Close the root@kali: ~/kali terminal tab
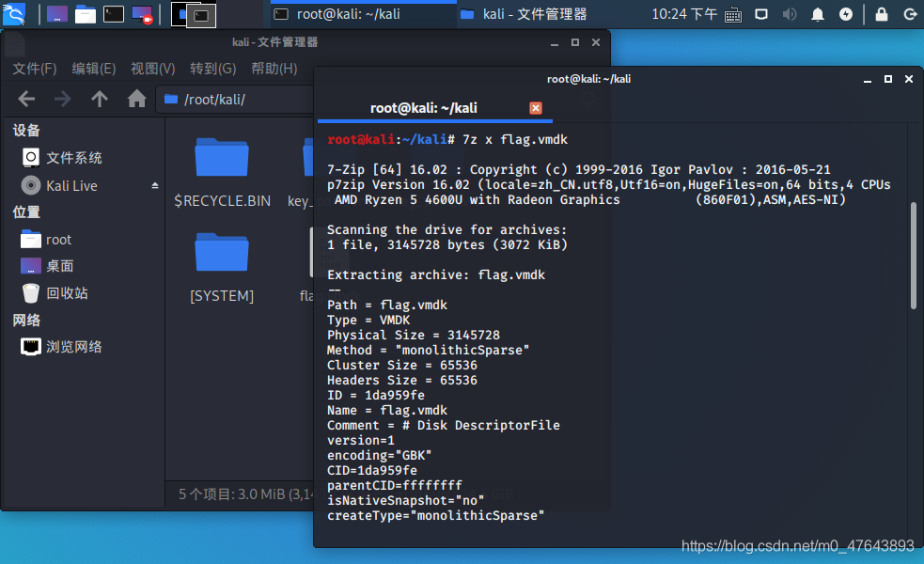The image size is (924, 564). click(x=536, y=108)
